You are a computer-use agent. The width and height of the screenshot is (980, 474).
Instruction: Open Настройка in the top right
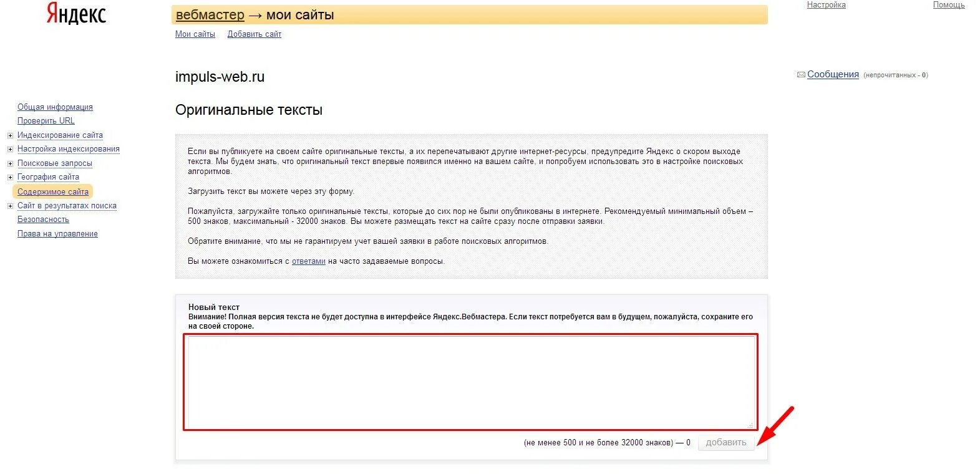[x=827, y=5]
